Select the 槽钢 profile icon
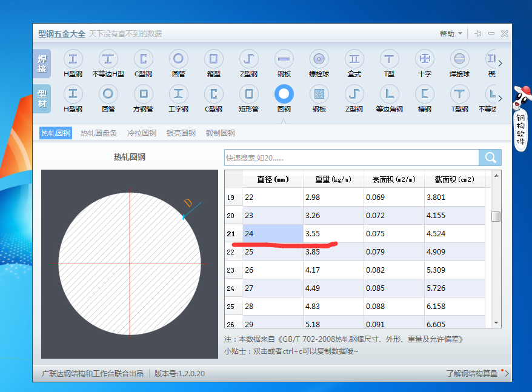The width and height of the screenshot is (532, 392). tap(424, 98)
